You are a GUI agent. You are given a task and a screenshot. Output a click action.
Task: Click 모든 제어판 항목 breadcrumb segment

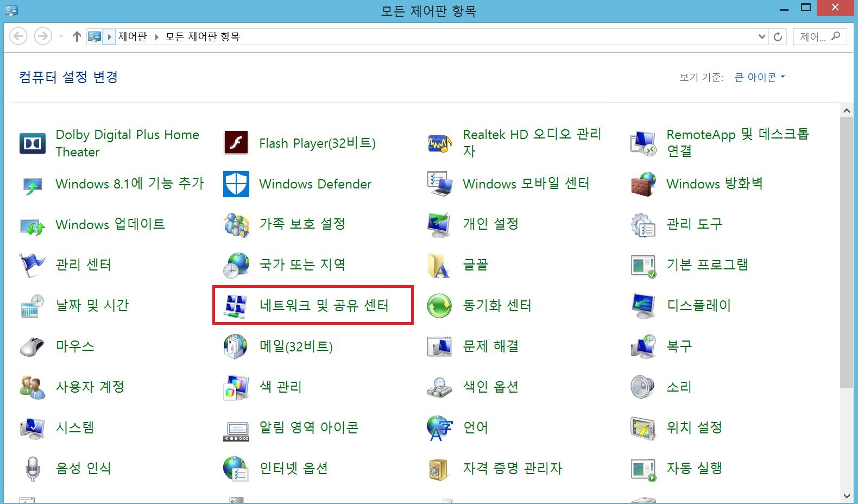pos(203,36)
